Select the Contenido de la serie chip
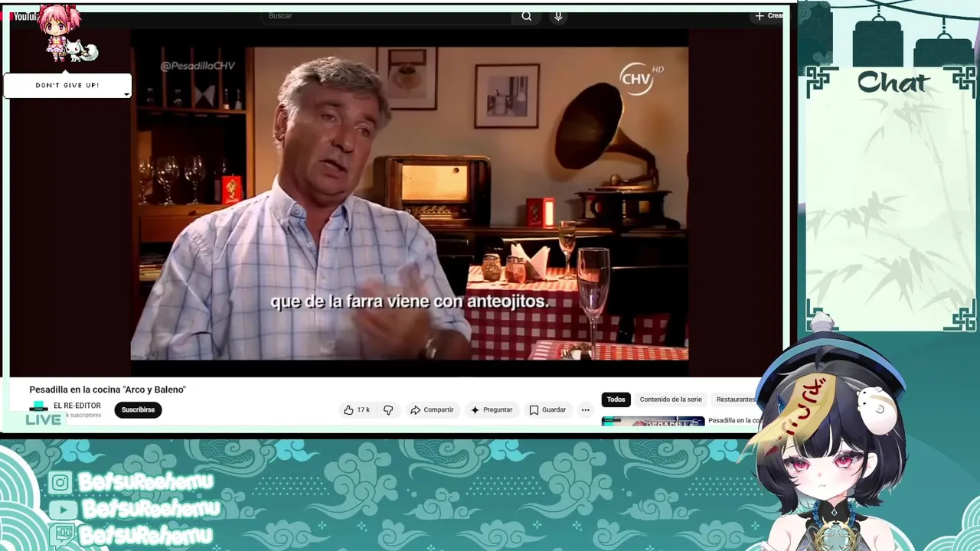This screenshot has height=551, width=980. (671, 399)
